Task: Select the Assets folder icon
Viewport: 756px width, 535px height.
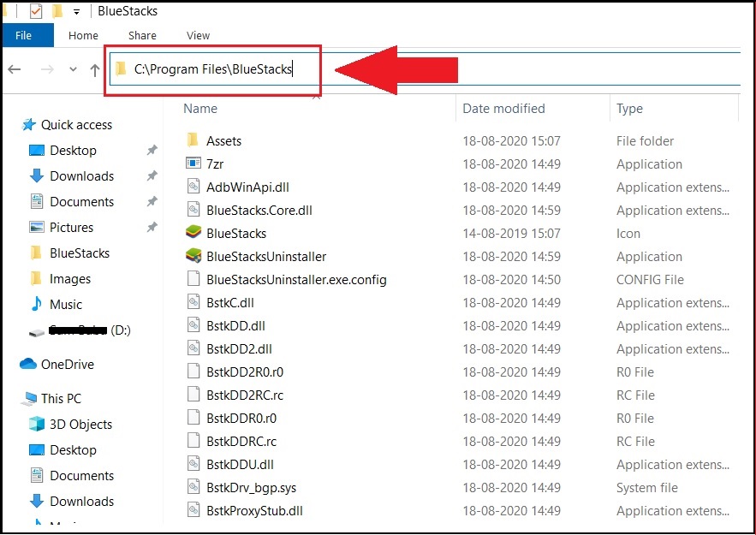Action: [x=193, y=140]
